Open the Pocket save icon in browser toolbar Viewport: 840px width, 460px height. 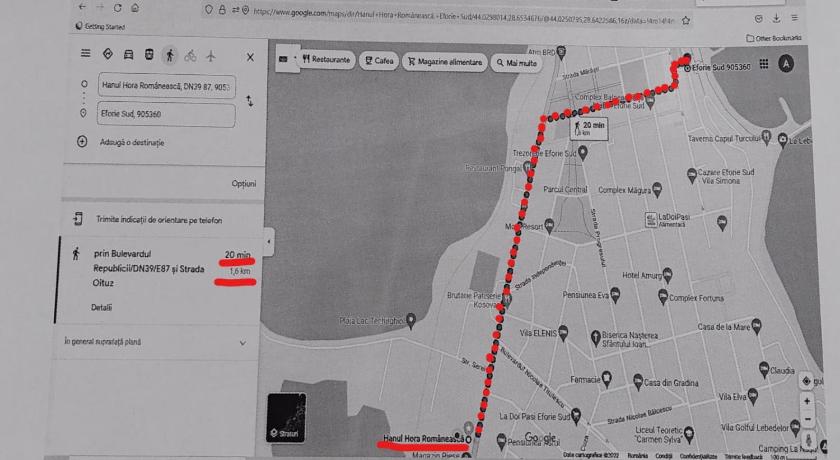coord(759,19)
